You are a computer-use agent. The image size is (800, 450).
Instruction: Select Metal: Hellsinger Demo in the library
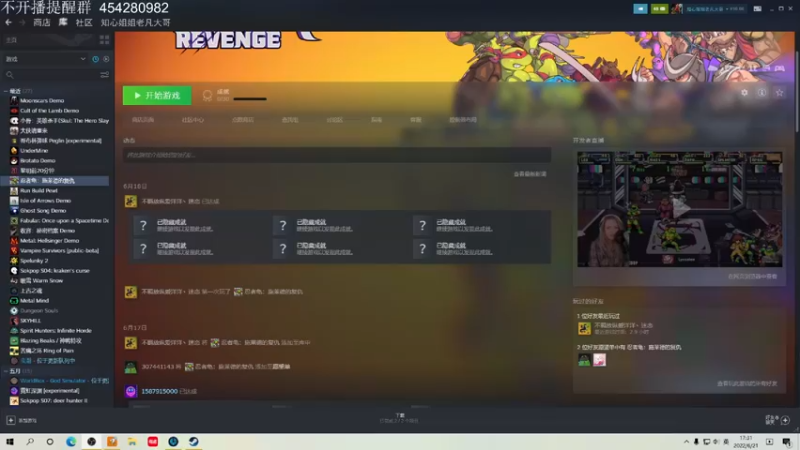(49, 241)
